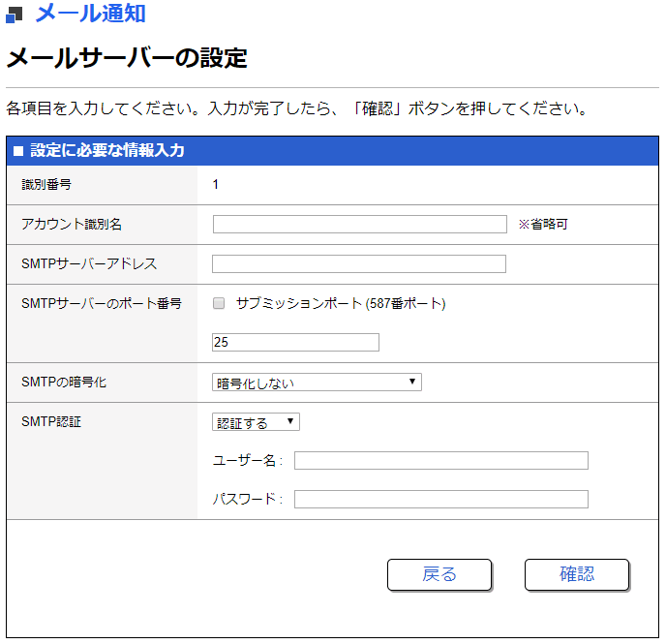
Task: Click the ※省略可 note beside the account field
Action: coord(542,225)
